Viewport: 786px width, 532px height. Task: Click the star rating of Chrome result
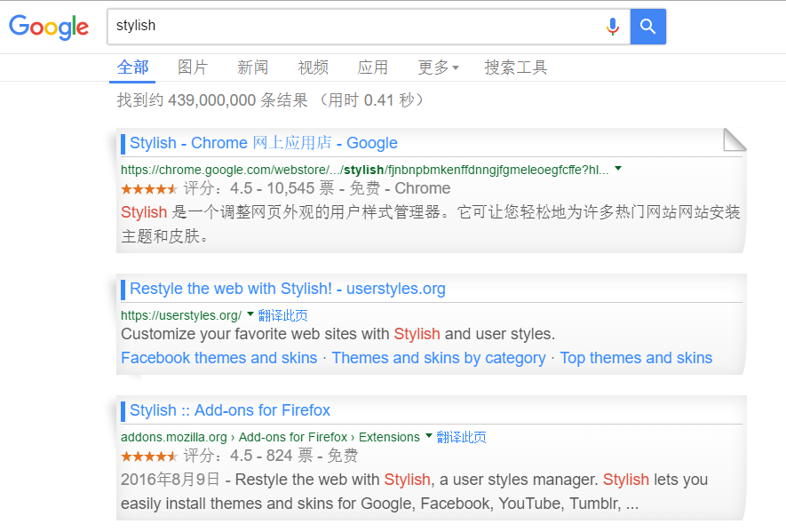(149, 189)
